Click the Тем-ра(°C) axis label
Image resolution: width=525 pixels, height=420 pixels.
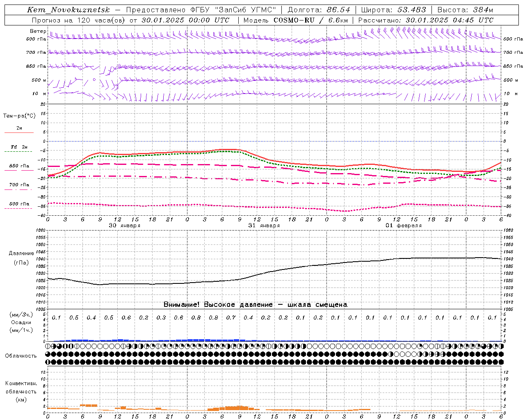pyautogui.click(x=19, y=116)
